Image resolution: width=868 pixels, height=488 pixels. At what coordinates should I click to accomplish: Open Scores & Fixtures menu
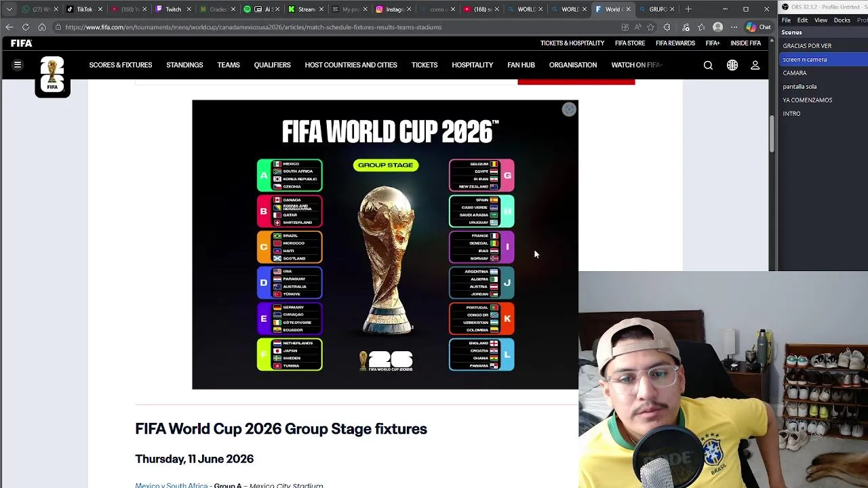point(121,65)
